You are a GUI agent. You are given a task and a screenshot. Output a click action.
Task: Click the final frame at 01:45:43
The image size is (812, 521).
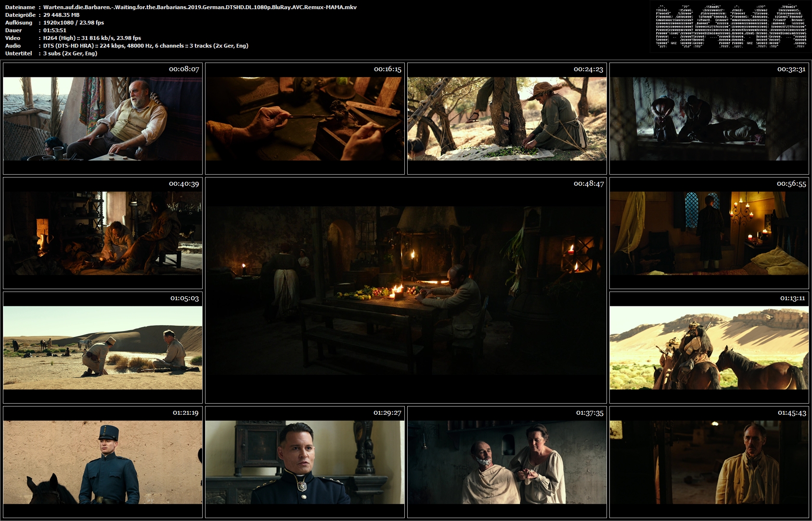point(709,462)
